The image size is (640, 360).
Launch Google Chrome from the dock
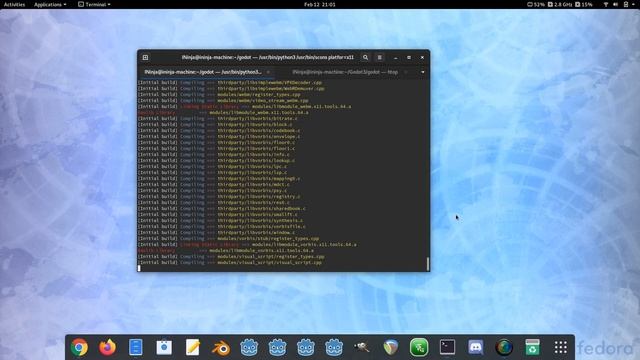pyautogui.click(x=79, y=347)
